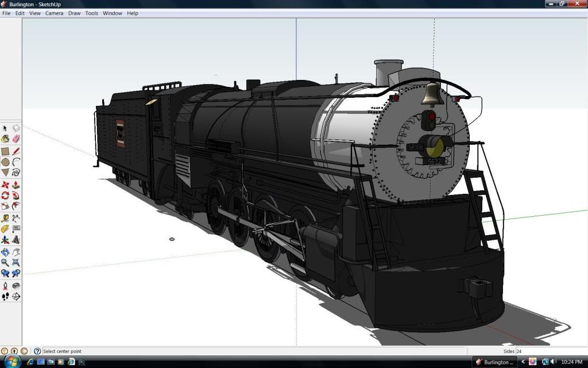This screenshot has width=588, height=368.
Task: Activate the Zoom magnifier tool
Action: click(x=5, y=262)
